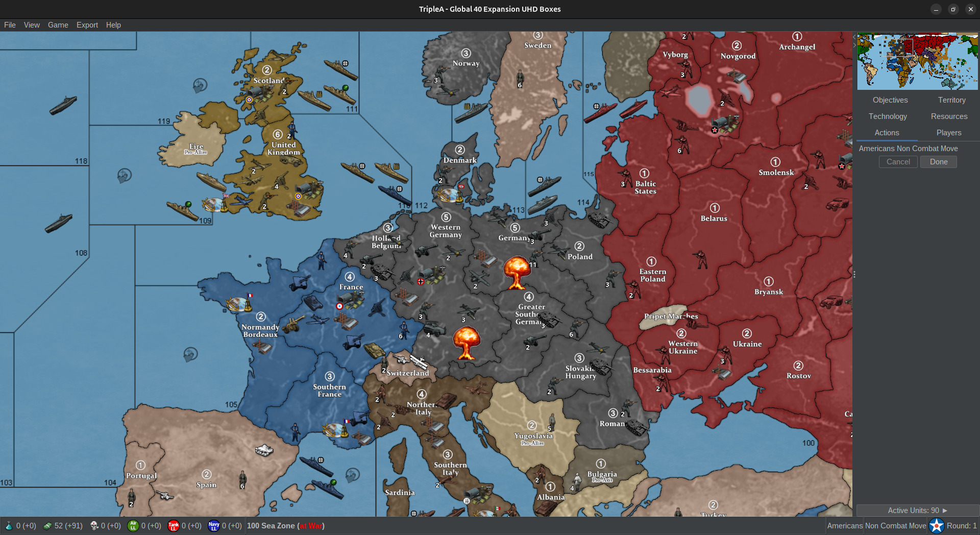Screen dimensions: 980x535
Task: Select the warship in sea zone 109
Action: (x=182, y=210)
